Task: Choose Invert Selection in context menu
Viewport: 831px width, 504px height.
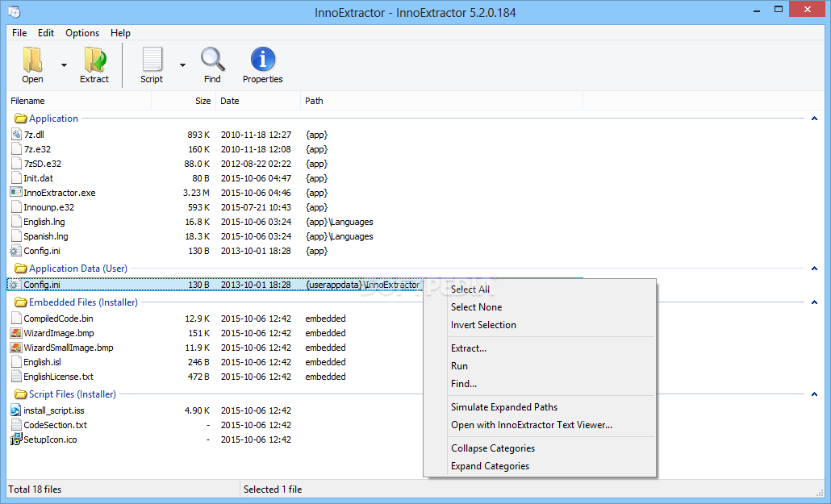Action: coord(540,325)
